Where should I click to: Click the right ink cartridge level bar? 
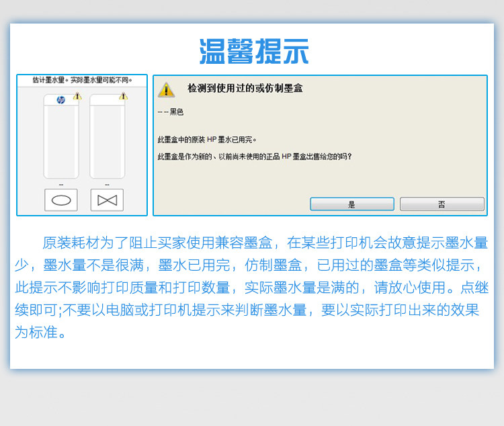[107, 136]
